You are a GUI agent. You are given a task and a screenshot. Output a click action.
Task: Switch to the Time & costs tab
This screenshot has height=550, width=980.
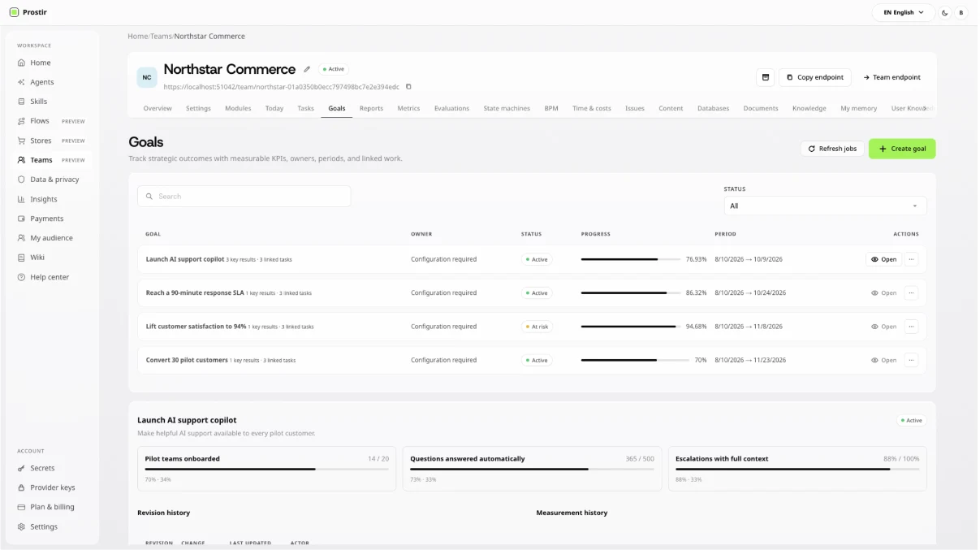[x=592, y=108]
